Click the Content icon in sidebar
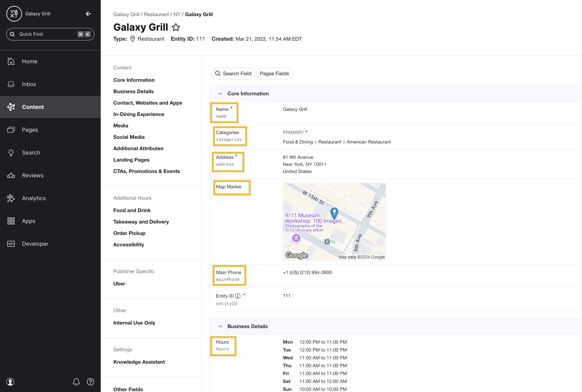Viewport: 582px width, 392px height. [x=12, y=107]
